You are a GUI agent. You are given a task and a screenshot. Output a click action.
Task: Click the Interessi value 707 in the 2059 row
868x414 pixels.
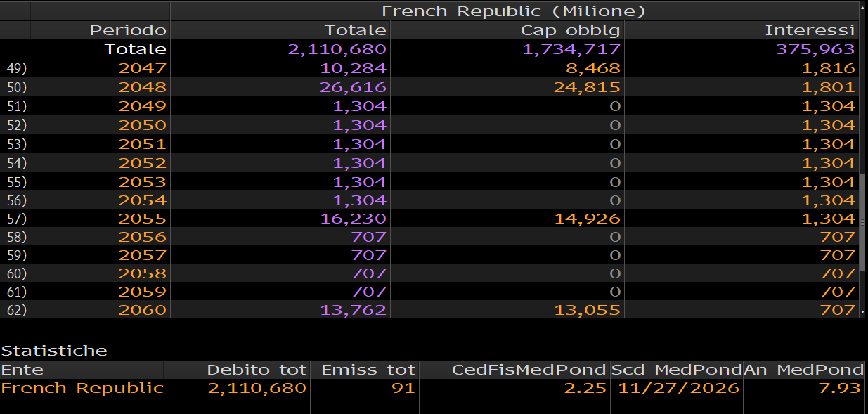point(838,292)
